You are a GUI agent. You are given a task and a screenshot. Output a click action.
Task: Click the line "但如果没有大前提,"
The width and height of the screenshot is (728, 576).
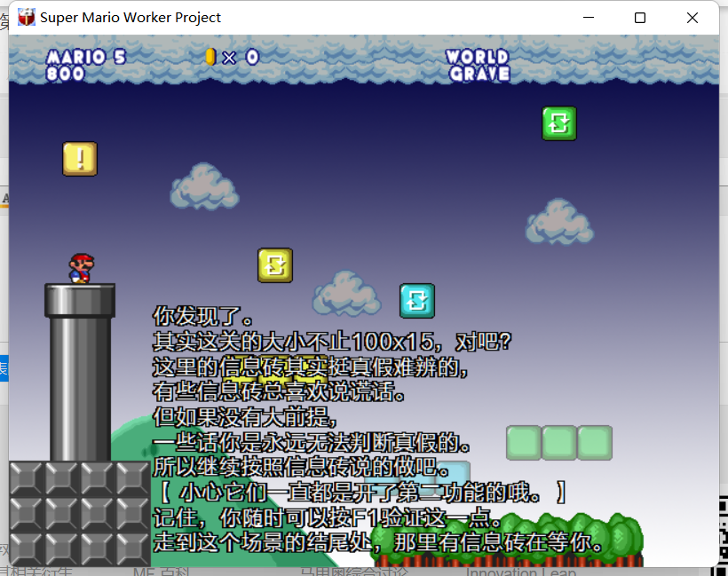[245, 417]
